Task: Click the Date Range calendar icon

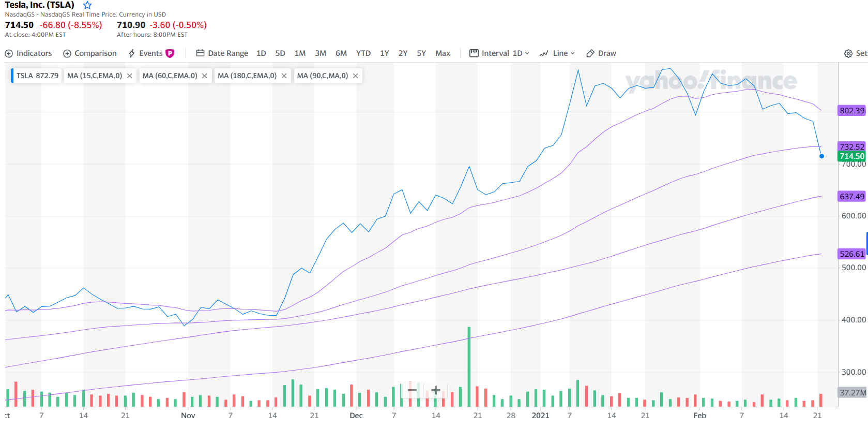Action: pyautogui.click(x=201, y=53)
